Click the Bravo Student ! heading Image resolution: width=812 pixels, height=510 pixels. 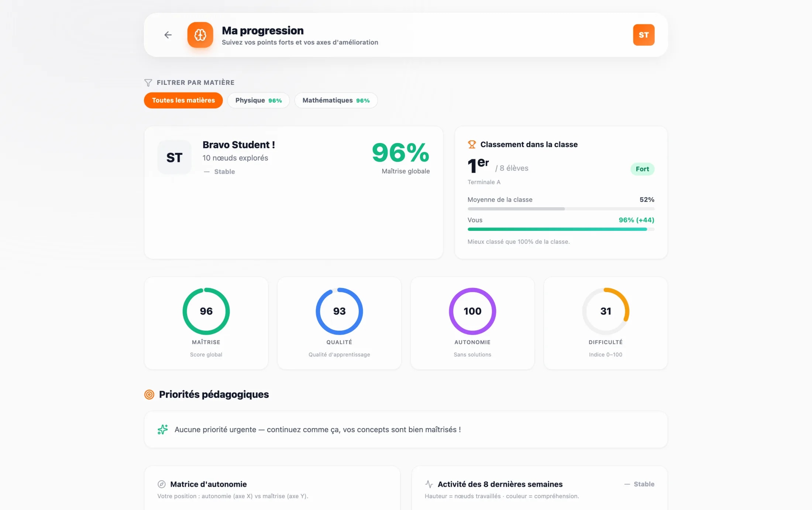point(239,145)
